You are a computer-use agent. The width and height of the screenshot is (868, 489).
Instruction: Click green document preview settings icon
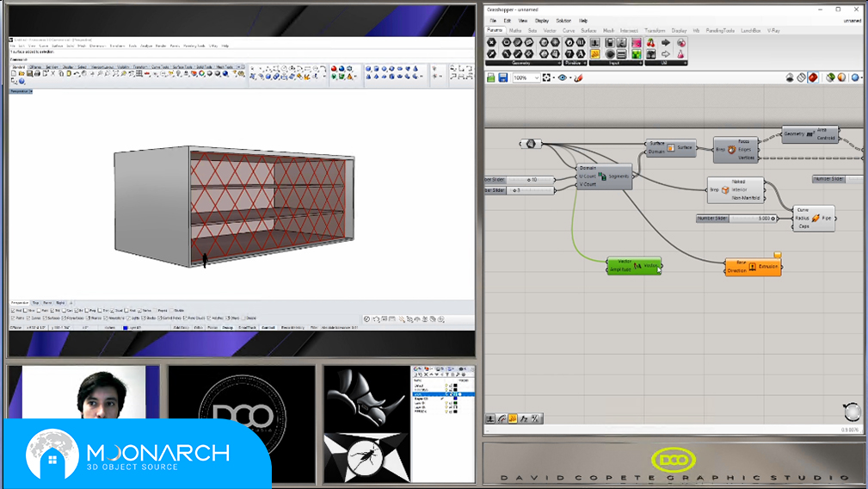(x=830, y=77)
